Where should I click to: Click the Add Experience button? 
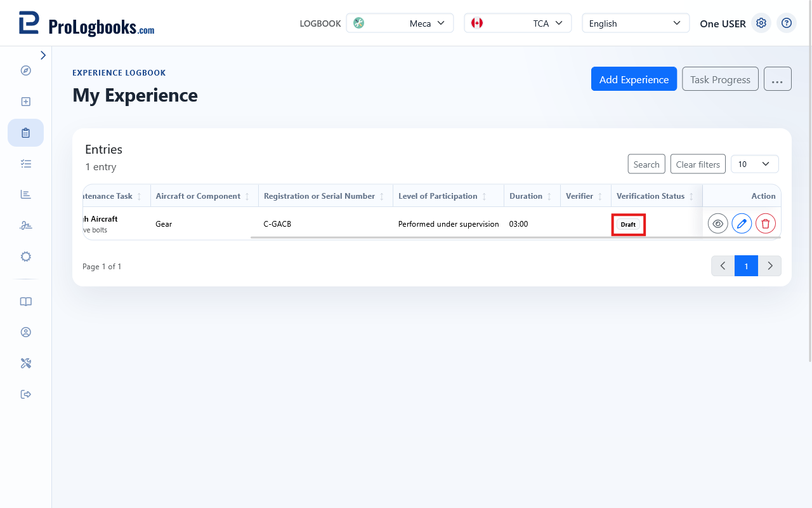[x=634, y=79]
